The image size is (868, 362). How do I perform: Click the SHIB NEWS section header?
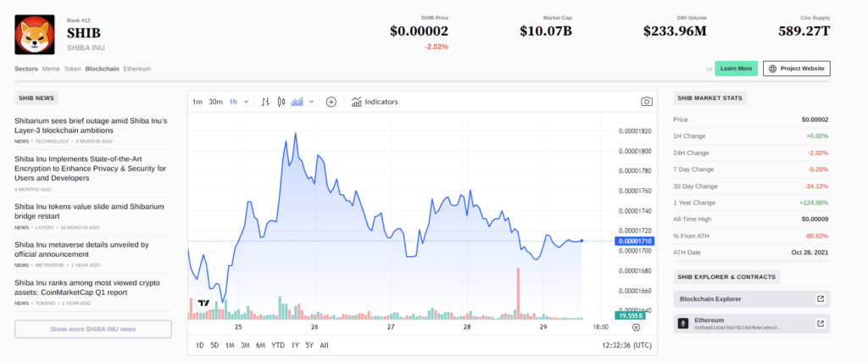coord(36,98)
